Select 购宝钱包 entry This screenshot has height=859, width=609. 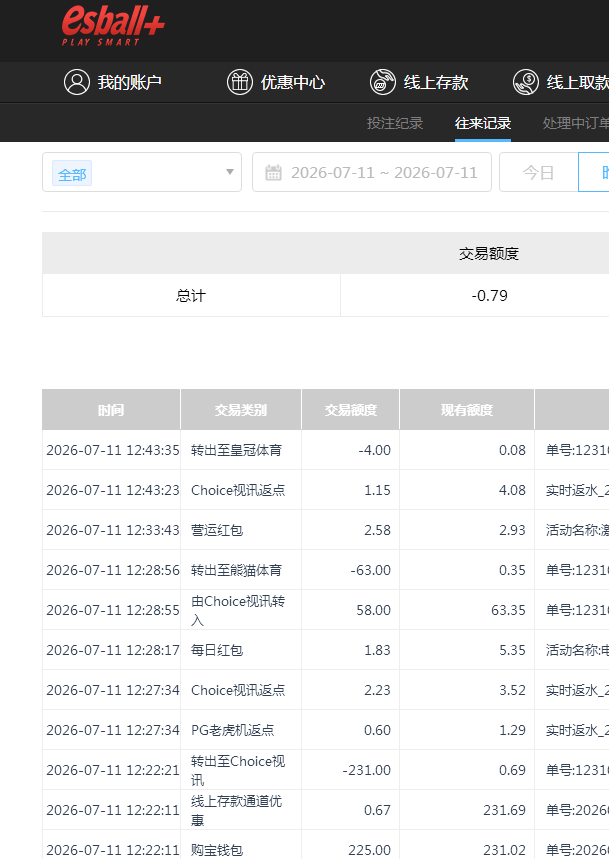[x=217, y=850]
